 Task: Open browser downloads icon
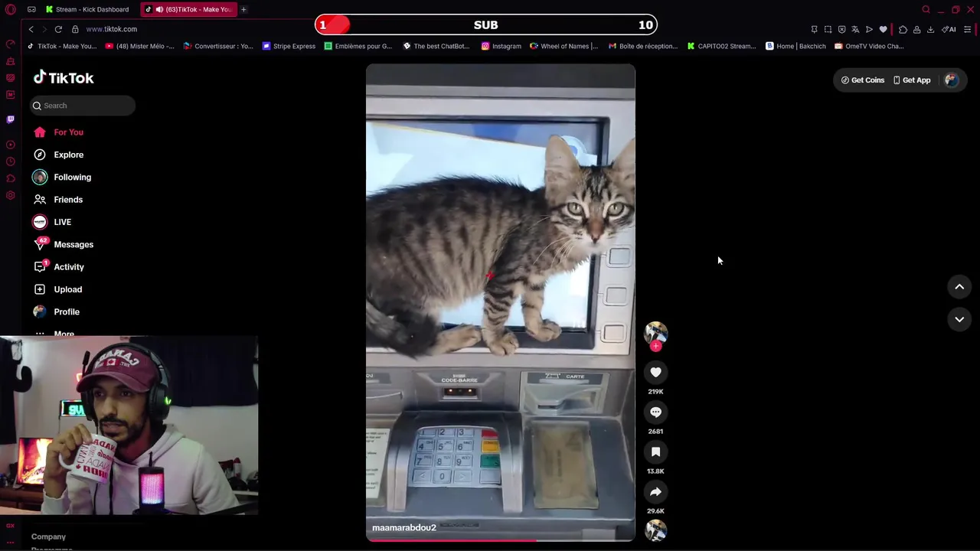click(x=930, y=29)
